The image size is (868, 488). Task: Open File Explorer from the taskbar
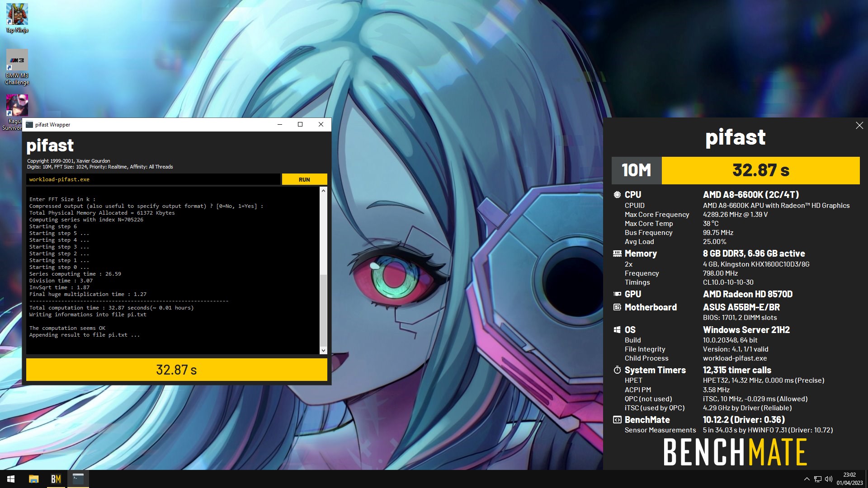(33, 479)
